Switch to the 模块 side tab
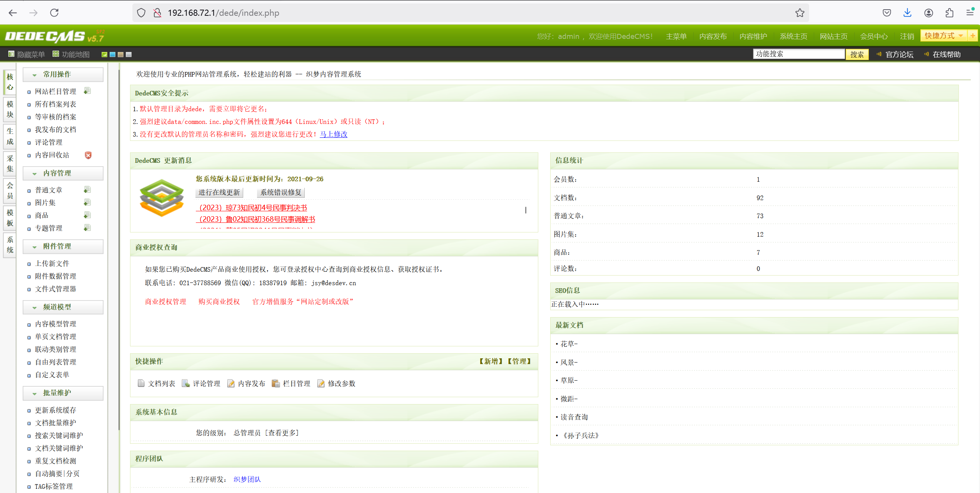This screenshot has height=493, width=980. pyautogui.click(x=10, y=109)
